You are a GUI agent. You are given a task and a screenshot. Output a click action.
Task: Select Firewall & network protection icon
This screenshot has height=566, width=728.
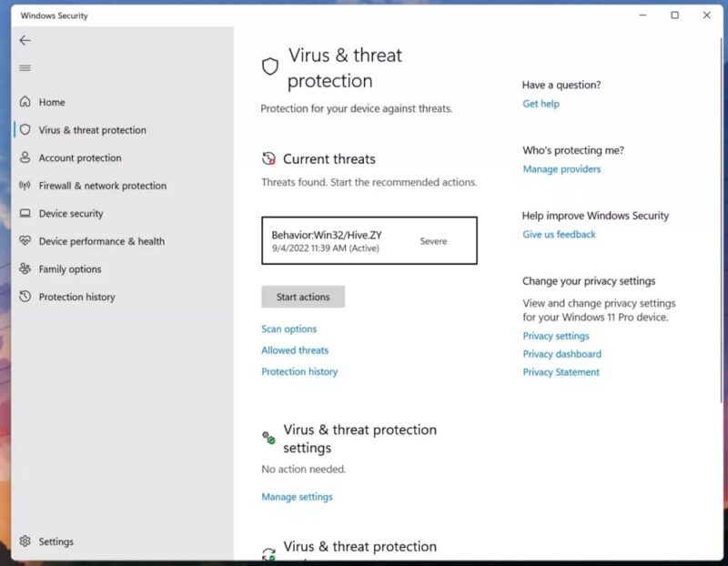click(x=25, y=186)
